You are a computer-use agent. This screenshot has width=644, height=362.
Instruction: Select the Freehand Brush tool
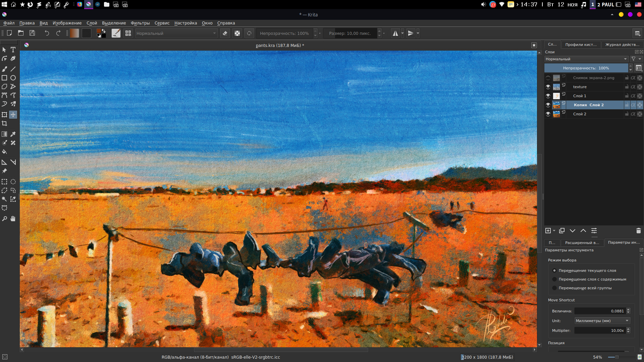(4, 69)
